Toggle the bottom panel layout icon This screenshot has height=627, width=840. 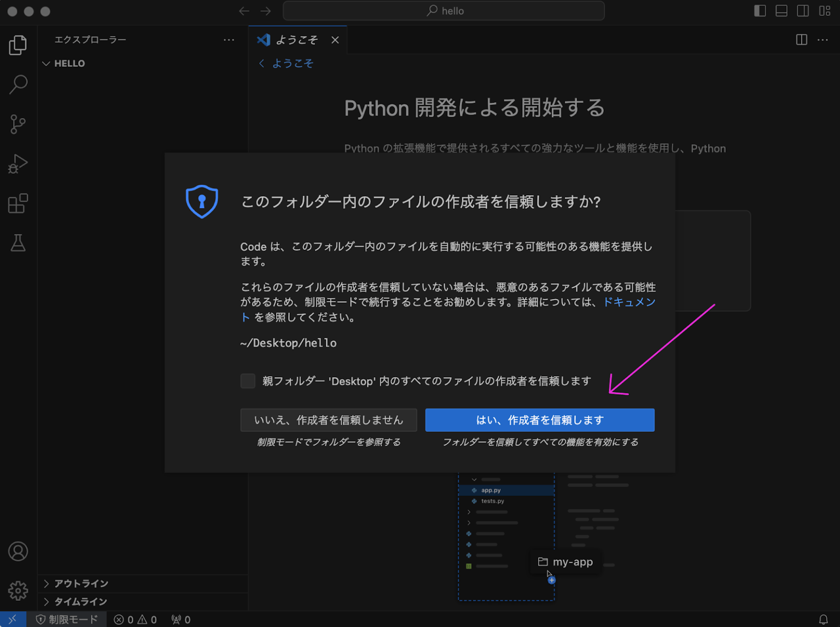tap(781, 11)
